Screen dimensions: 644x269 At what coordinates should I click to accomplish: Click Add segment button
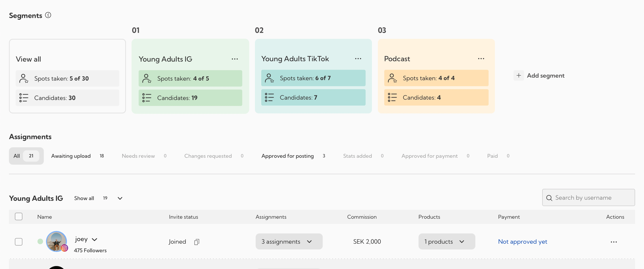click(539, 76)
